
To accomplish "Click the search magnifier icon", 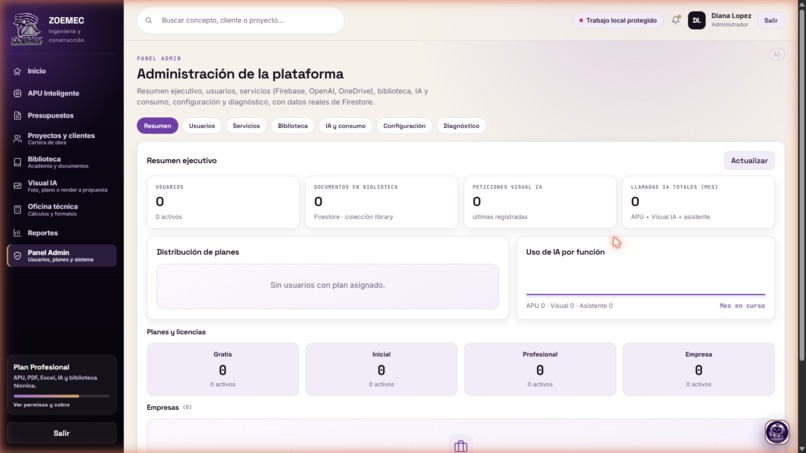I will coord(149,21).
